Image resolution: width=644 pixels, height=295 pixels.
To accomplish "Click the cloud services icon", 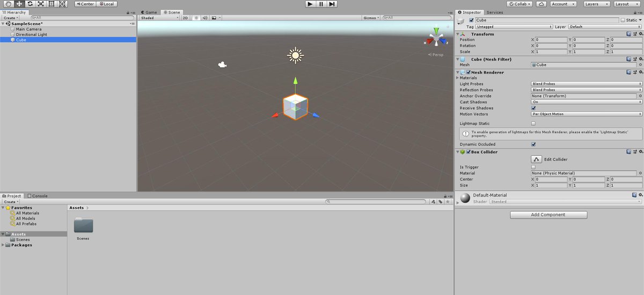I will click(541, 4).
